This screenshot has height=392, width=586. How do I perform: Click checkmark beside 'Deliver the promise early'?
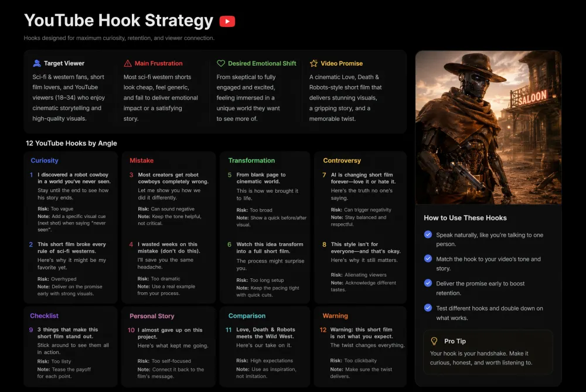tap(428, 283)
